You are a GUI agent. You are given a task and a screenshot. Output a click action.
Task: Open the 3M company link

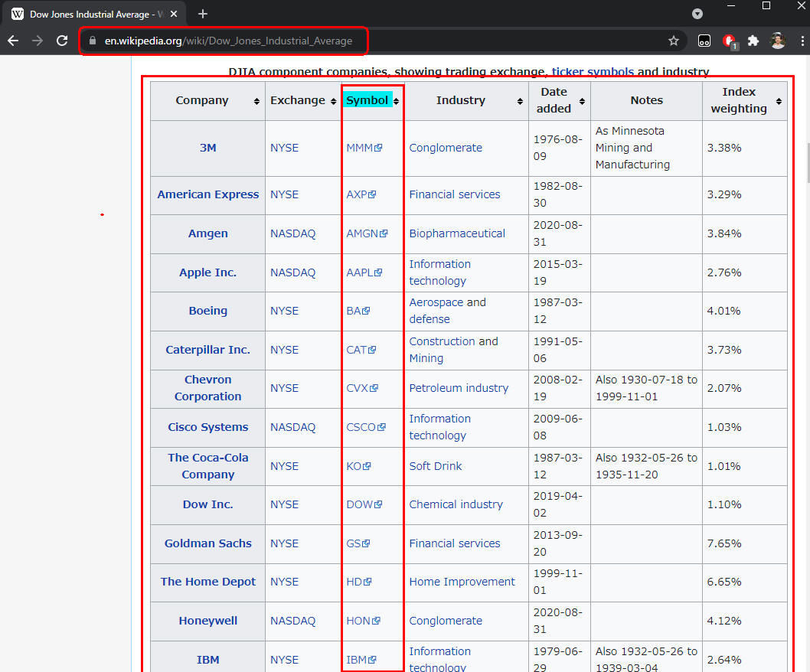(x=207, y=148)
